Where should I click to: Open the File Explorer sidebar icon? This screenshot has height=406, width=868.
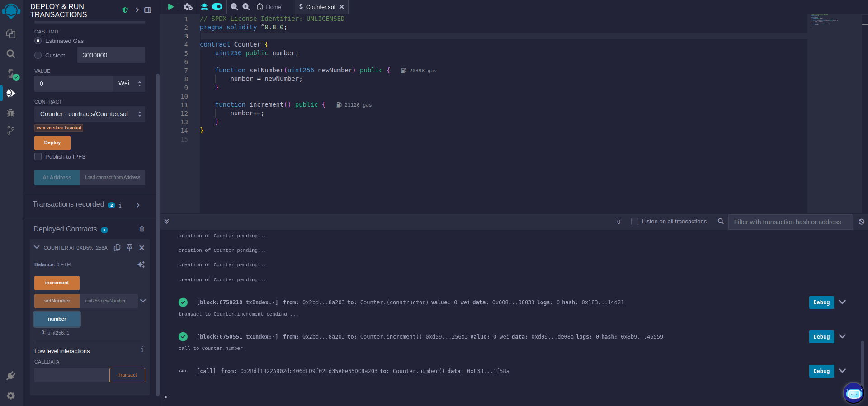pyautogui.click(x=11, y=34)
